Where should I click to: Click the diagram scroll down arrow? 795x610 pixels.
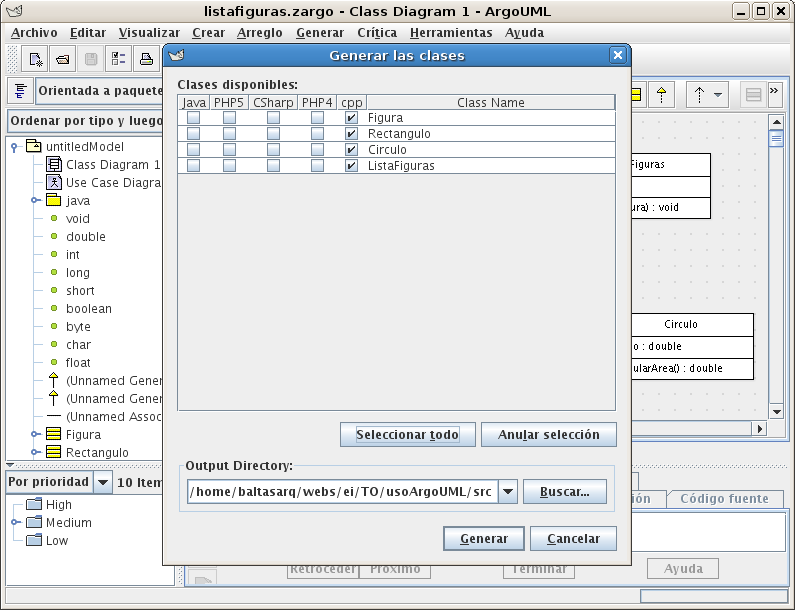776,412
